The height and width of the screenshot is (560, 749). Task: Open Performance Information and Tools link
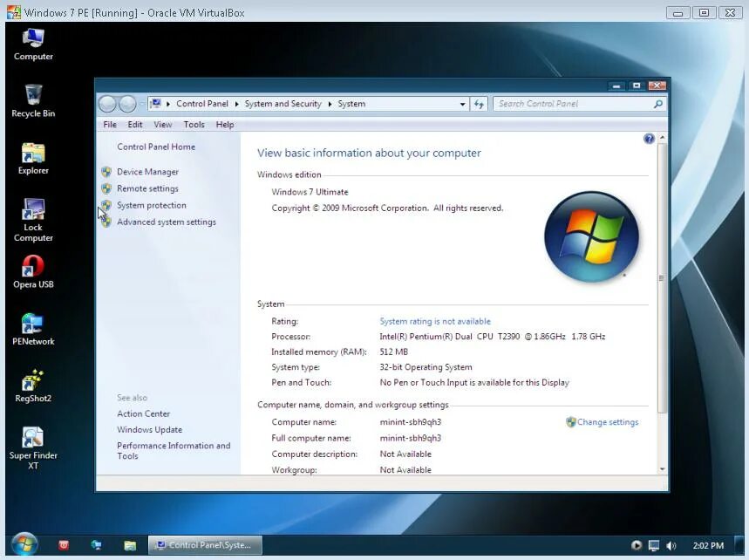(174, 451)
